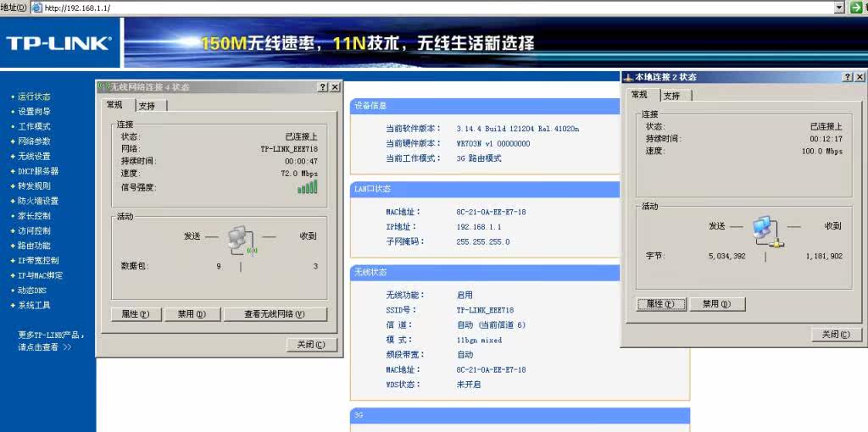Open 系统工具 in the sidebar menu
The image size is (868, 432).
[34, 305]
